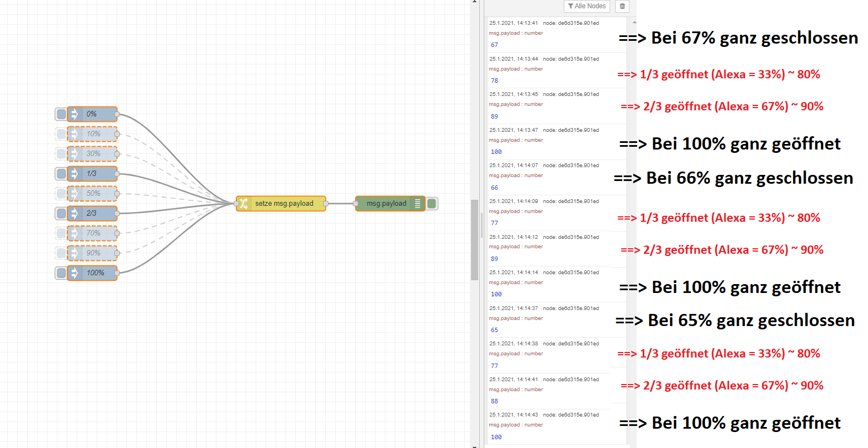The height and width of the screenshot is (448, 868).
Task: Click the debug message value 65
Action: (494, 330)
